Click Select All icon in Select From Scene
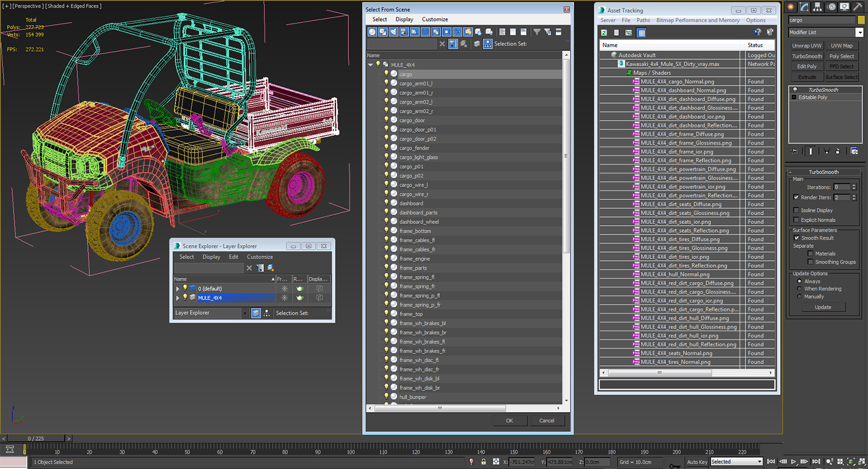 tap(502, 32)
